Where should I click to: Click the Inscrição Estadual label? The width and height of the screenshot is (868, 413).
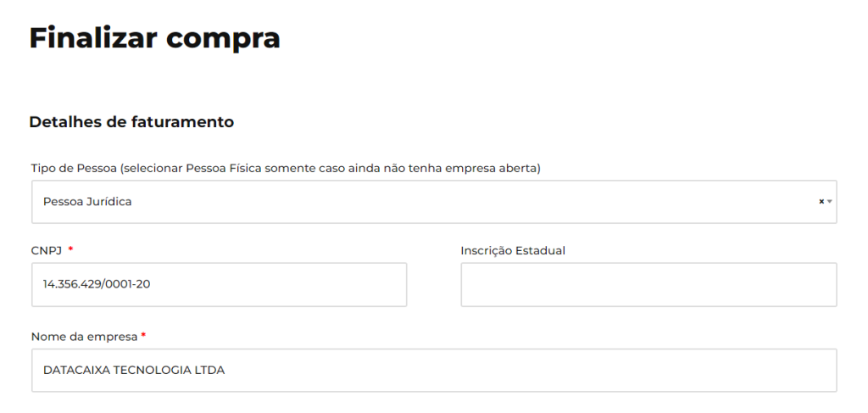513,250
